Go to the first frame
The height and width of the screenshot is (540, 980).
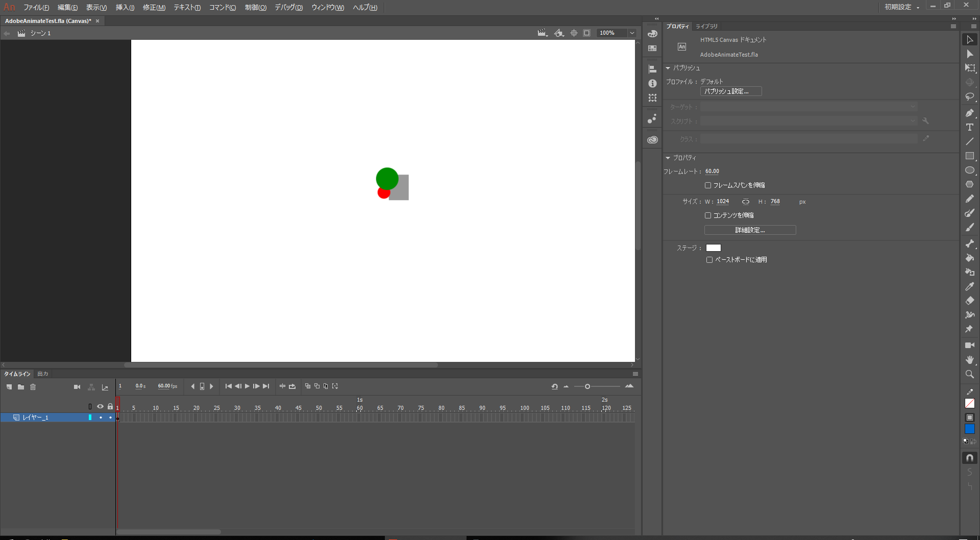coord(229,386)
